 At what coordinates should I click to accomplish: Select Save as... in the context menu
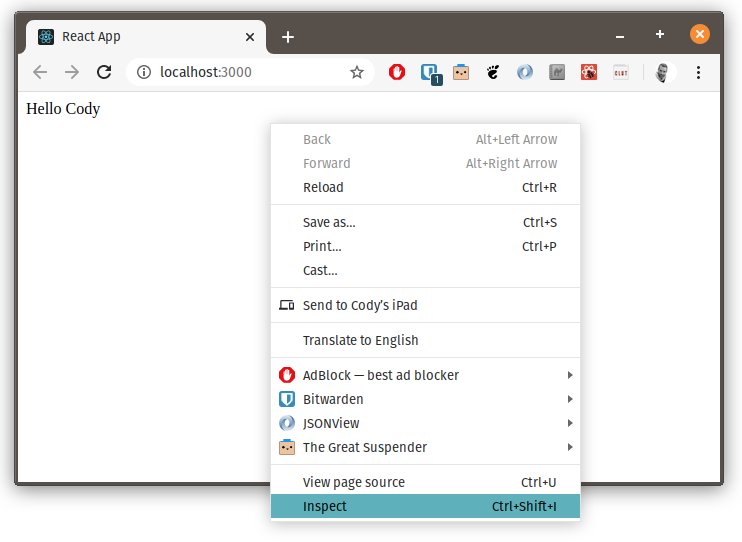click(329, 222)
